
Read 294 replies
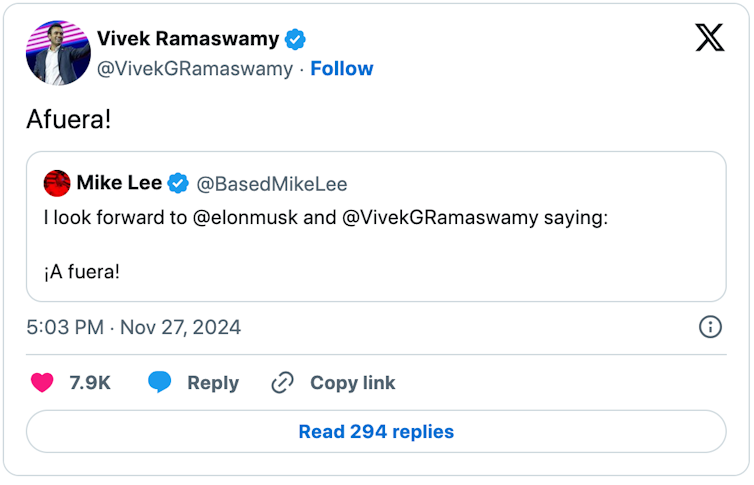376,431
